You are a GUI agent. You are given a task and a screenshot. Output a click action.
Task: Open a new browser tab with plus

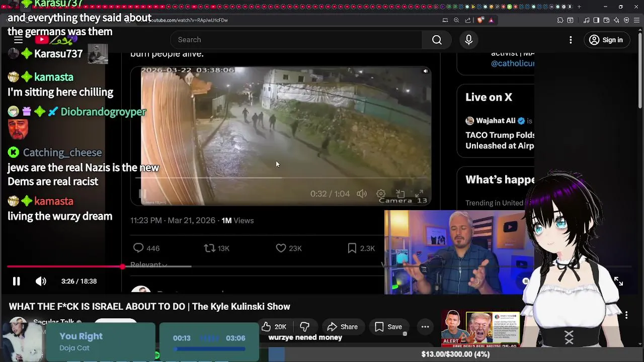579,7
